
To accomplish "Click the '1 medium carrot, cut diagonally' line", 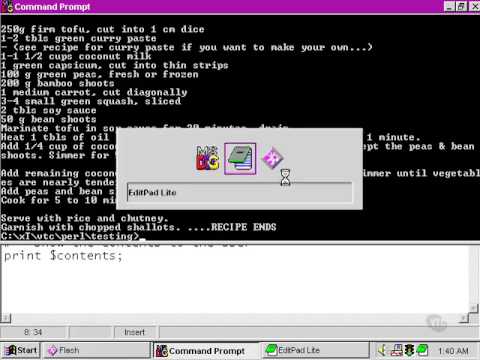I will [x=94, y=92].
